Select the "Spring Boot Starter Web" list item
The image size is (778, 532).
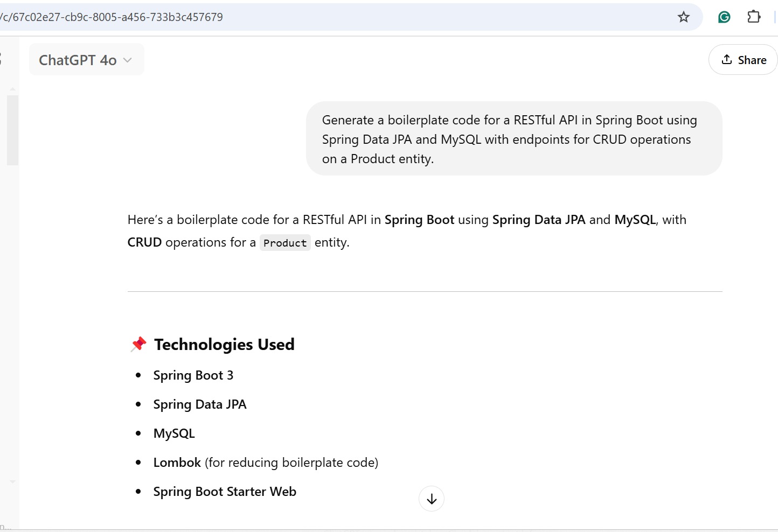click(225, 492)
